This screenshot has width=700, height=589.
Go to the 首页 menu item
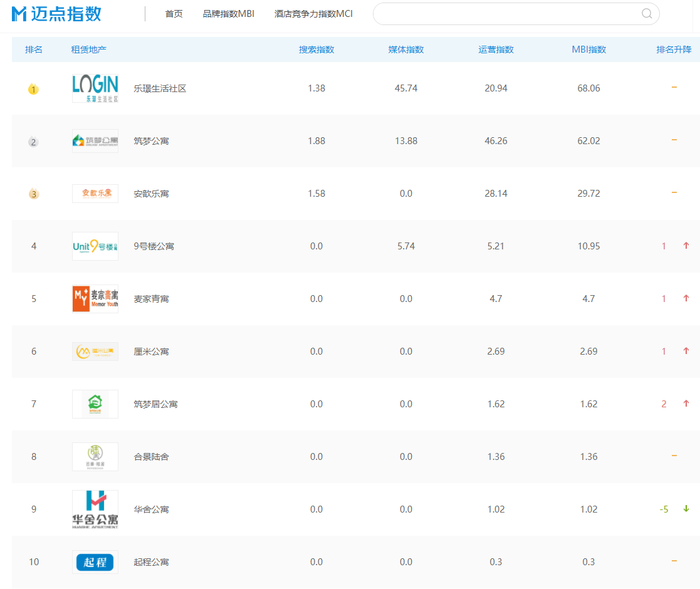[x=174, y=14]
